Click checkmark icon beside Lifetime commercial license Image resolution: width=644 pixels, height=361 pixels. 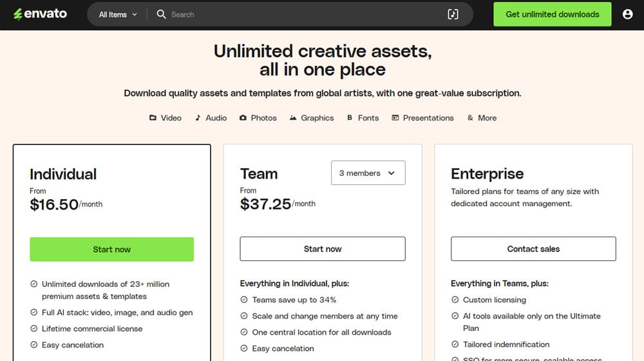coord(34,329)
